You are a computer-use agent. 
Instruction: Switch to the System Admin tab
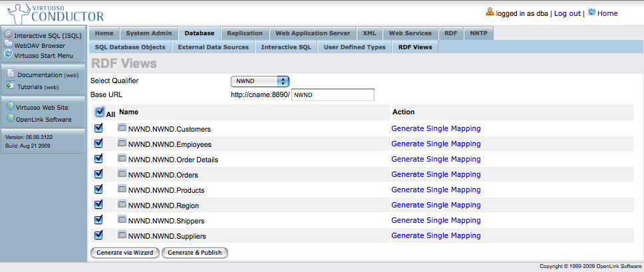point(151,33)
